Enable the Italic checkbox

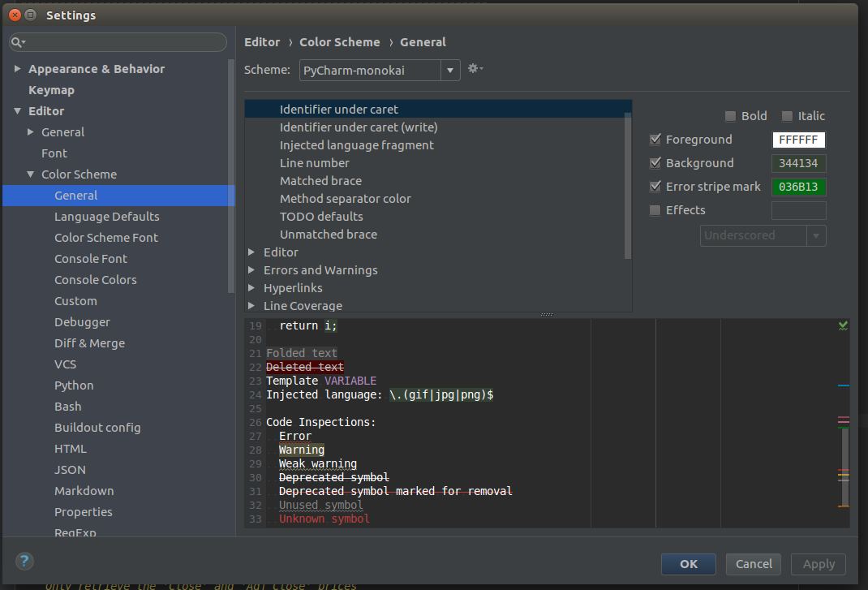coord(786,115)
